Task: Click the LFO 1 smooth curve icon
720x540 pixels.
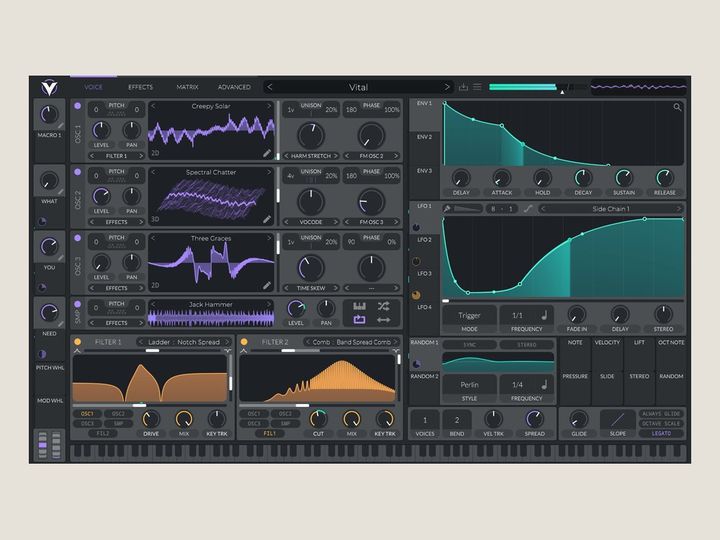Action: tap(528, 208)
